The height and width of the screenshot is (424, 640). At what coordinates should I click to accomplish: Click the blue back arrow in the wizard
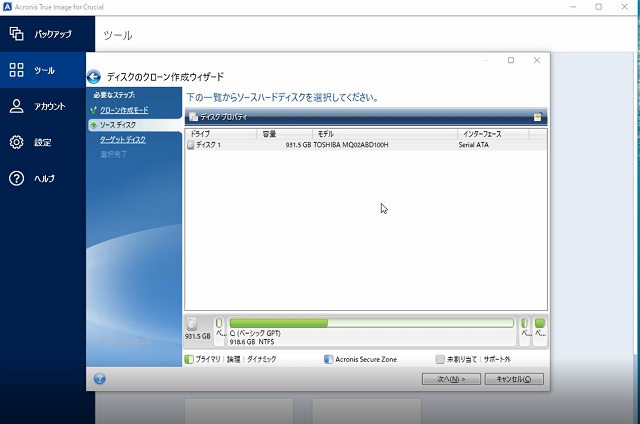pos(93,76)
